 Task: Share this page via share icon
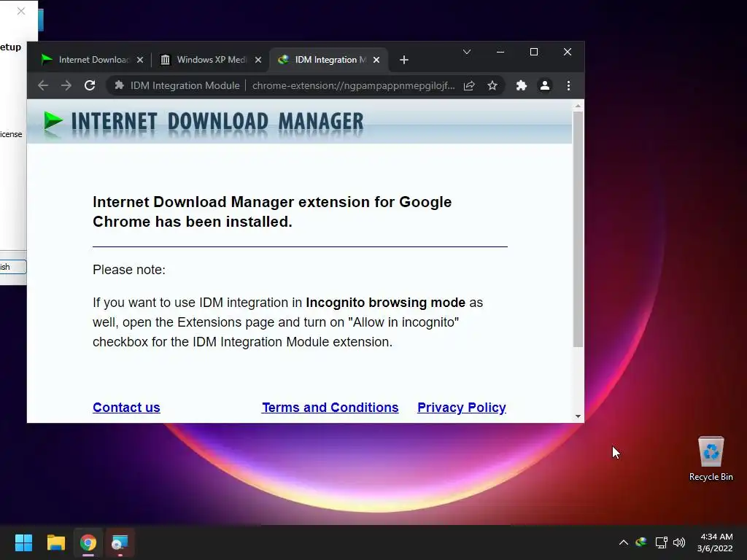[x=469, y=86]
